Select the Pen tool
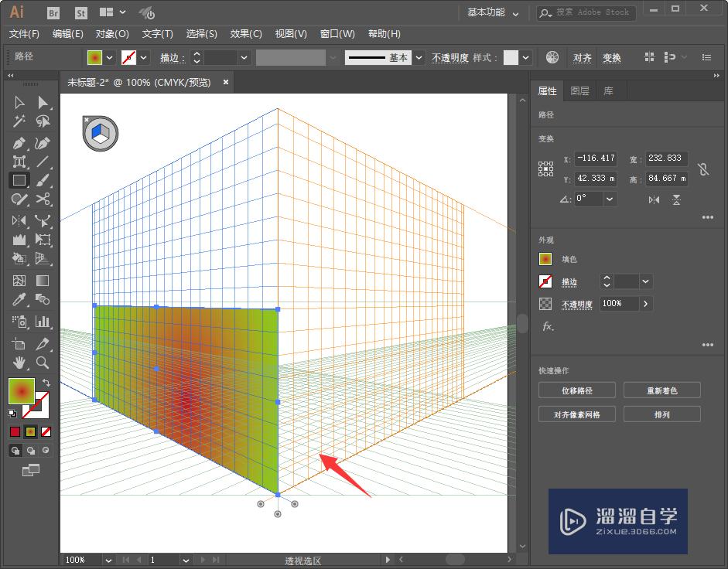This screenshot has width=728, height=569. [19, 143]
